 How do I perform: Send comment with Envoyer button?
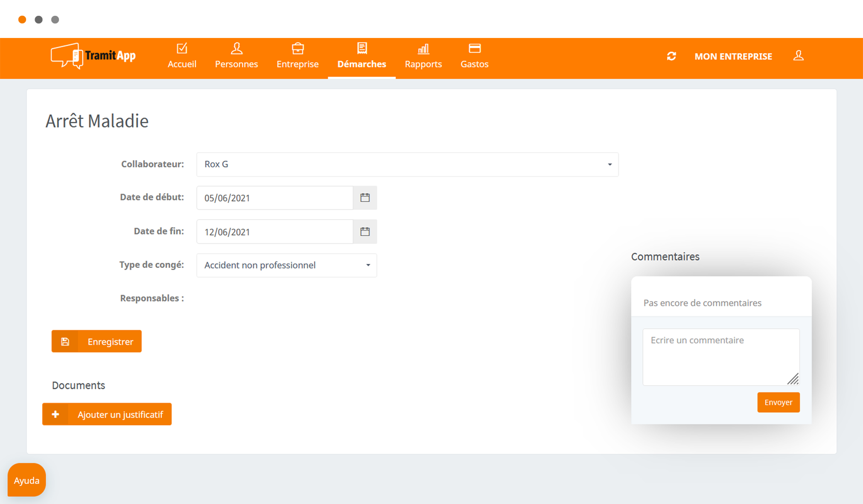778,402
